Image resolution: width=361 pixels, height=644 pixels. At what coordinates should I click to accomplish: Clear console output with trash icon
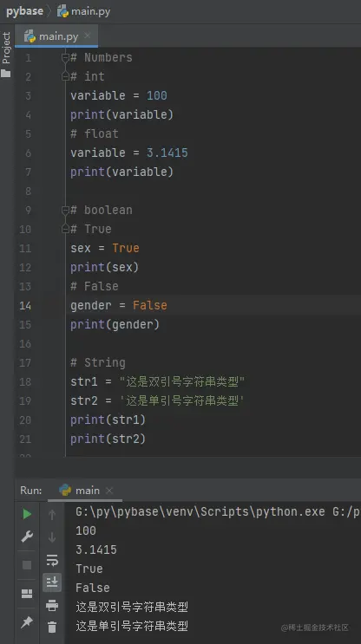tap(52, 627)
